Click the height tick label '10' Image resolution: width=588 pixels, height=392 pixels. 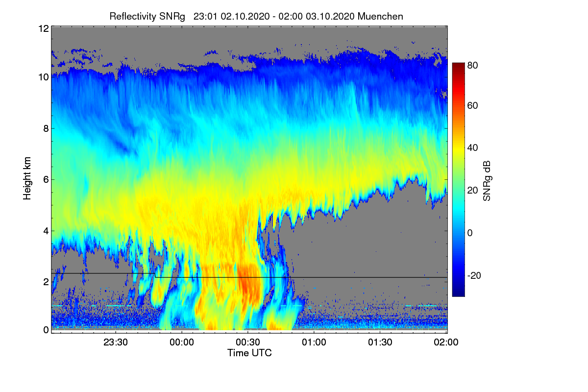pos(43,77)
